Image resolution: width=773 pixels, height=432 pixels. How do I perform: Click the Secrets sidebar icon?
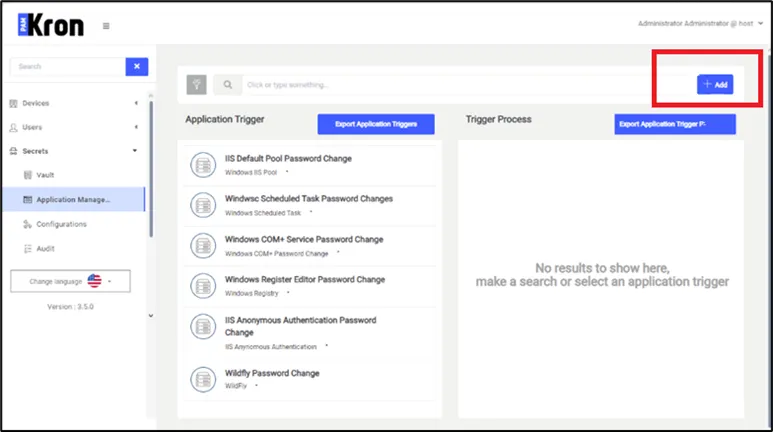pyautogui.click(x=13, y=151)
